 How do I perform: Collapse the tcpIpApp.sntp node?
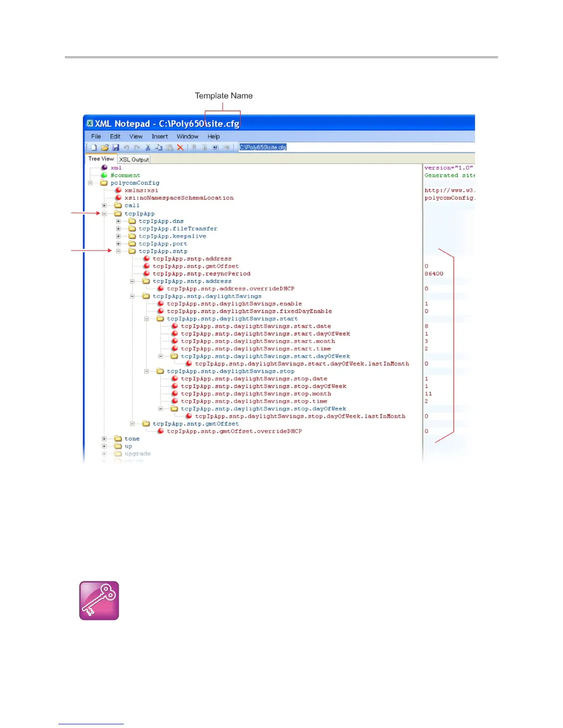click(119, 251)
